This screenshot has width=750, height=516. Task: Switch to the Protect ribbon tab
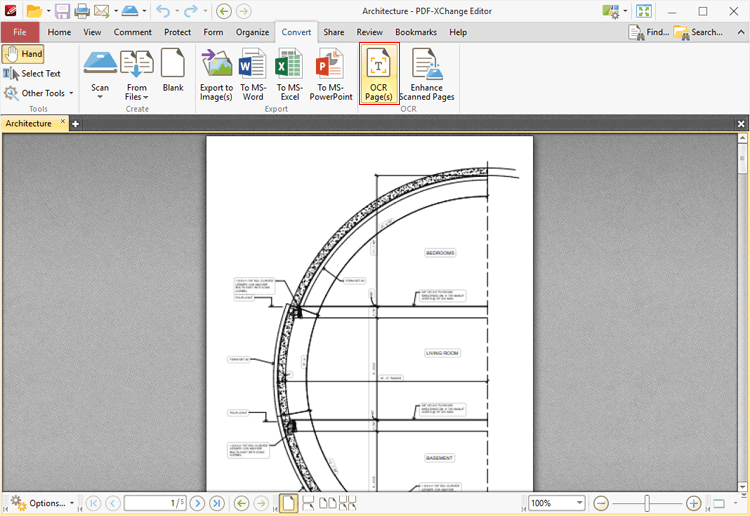(177, 32)
